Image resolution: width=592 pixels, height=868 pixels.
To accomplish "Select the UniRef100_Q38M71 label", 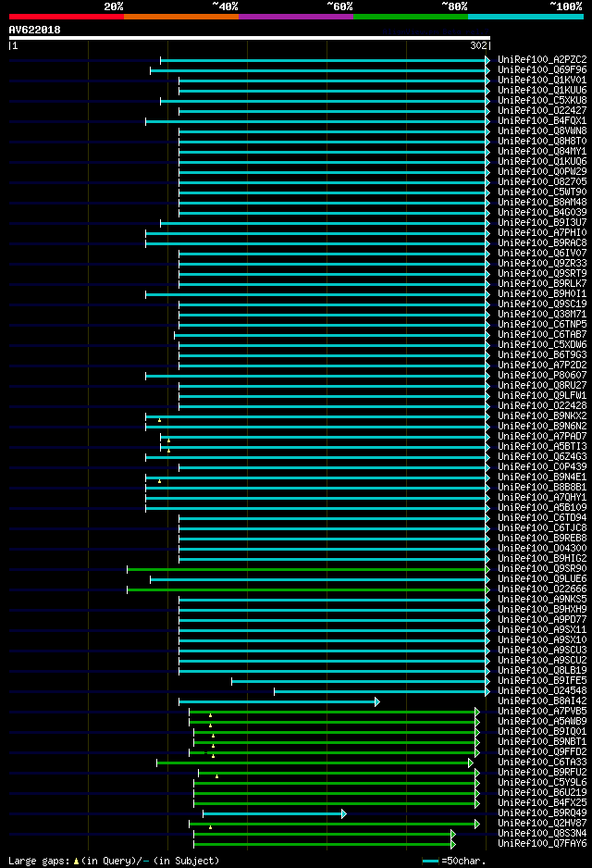I will point(542,314).
